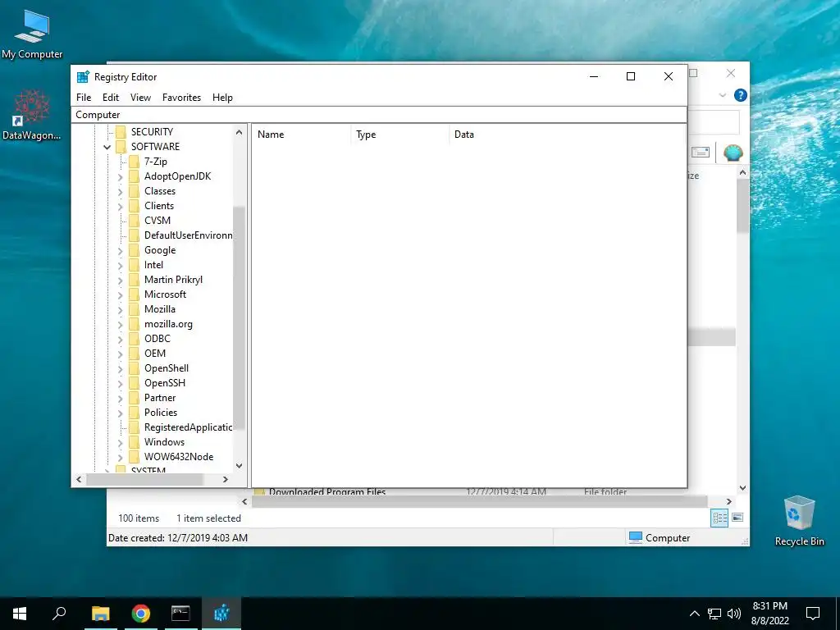Click tree pane scroll right arrow
The image size is (840, 630).
(226, 479)
